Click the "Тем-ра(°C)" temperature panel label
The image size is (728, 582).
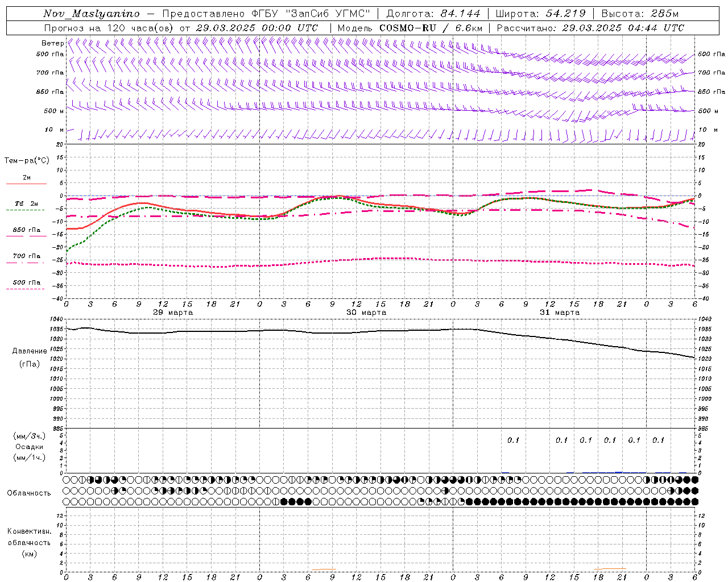(x=27, y=160)
